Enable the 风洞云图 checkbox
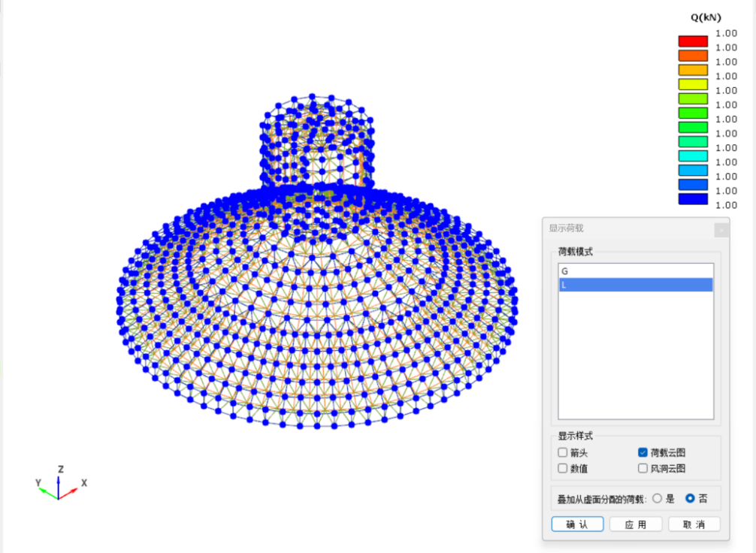756x553 pixels. [643, 468]
